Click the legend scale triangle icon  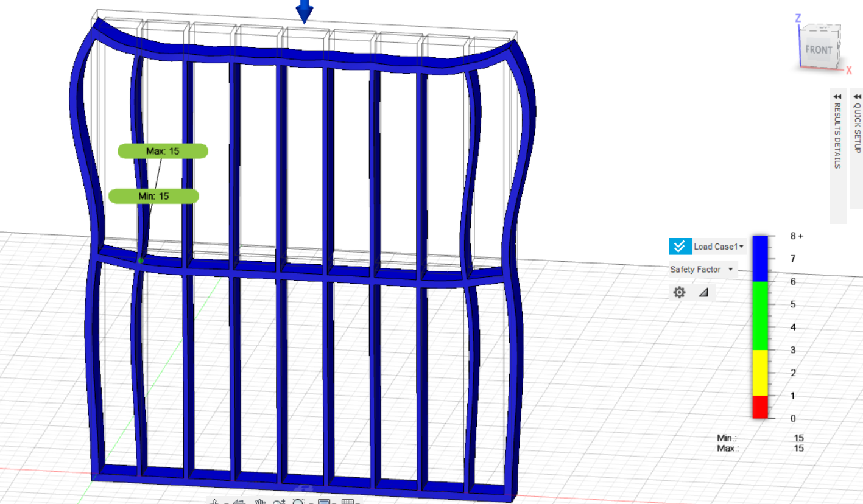pos(705,292)
